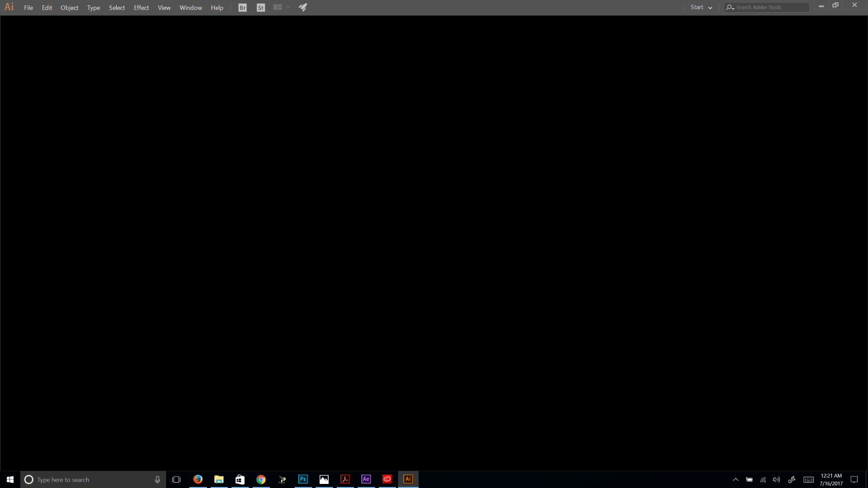This screenshot has width=868, height=488.
Task: Open File Explorer from the taskbar
Action: (219, 479)
